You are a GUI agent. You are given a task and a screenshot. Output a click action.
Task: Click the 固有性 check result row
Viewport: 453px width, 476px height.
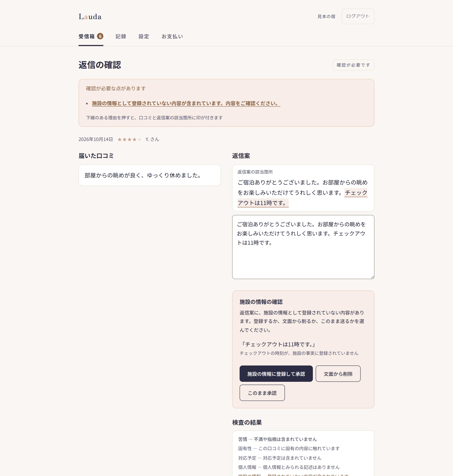(289, 448)
